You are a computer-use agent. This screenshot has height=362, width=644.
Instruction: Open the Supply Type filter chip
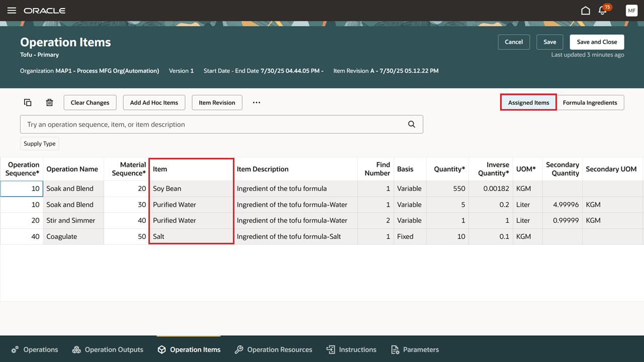40,144
